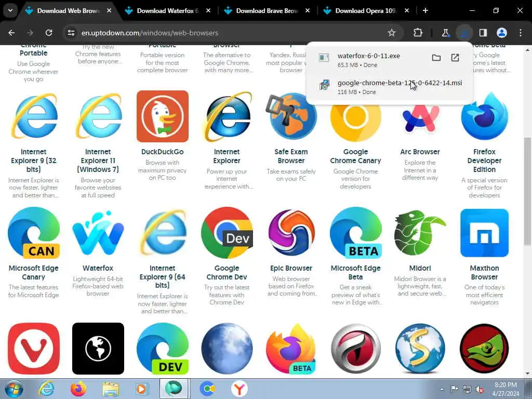Open the Safe Exam Browser icon

(x=291, y=116)
